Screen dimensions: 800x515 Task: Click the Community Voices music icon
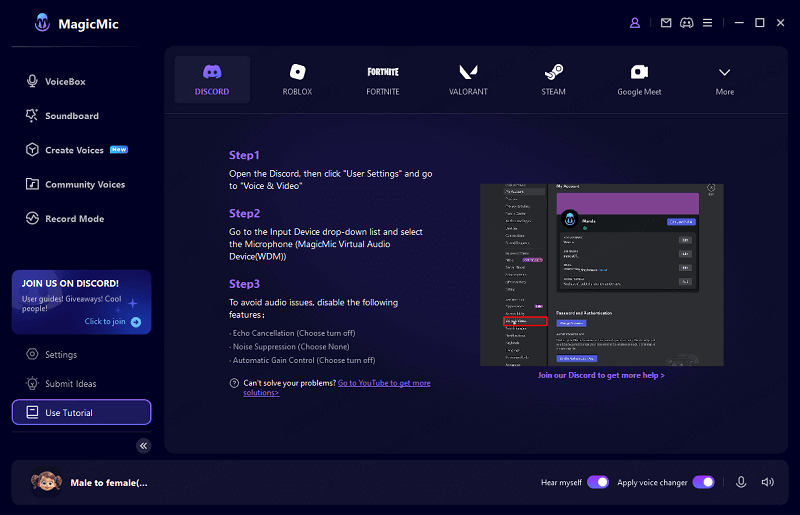pyautogui.click(x=32, y=184)
